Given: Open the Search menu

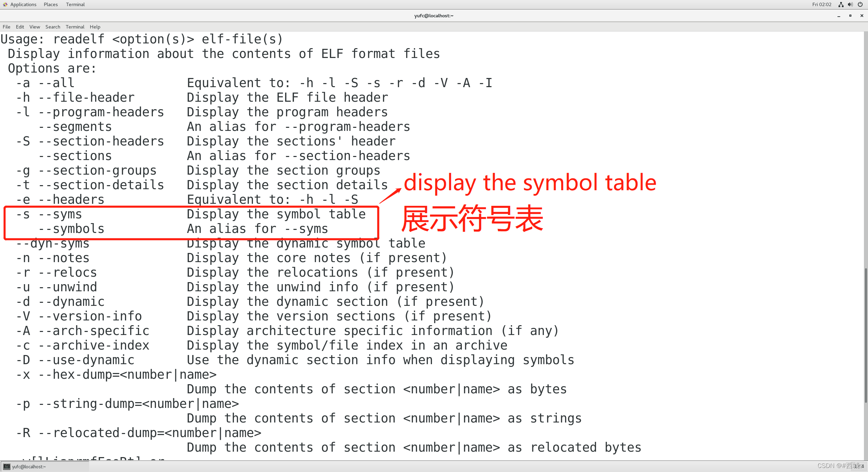Looking at the screenshot, I should (53, 27).
